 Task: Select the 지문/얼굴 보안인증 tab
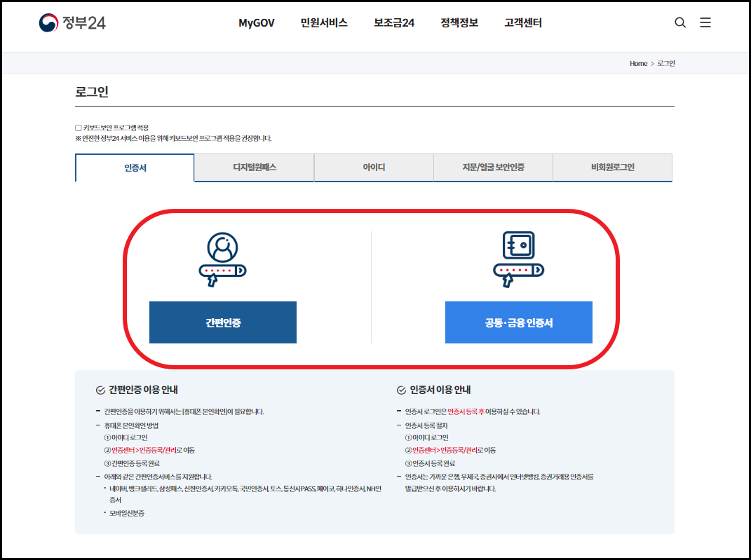pyautogui.click(x=493, y=168)
